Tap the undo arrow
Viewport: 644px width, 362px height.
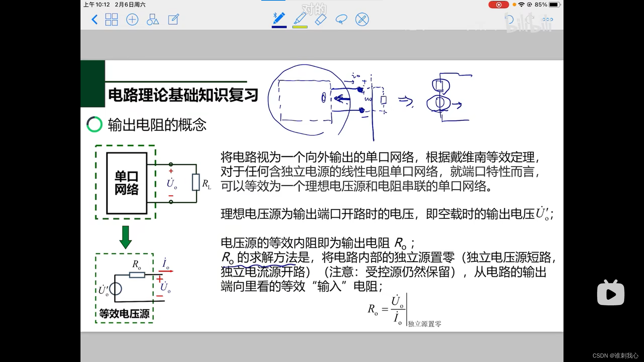point(509,19)
